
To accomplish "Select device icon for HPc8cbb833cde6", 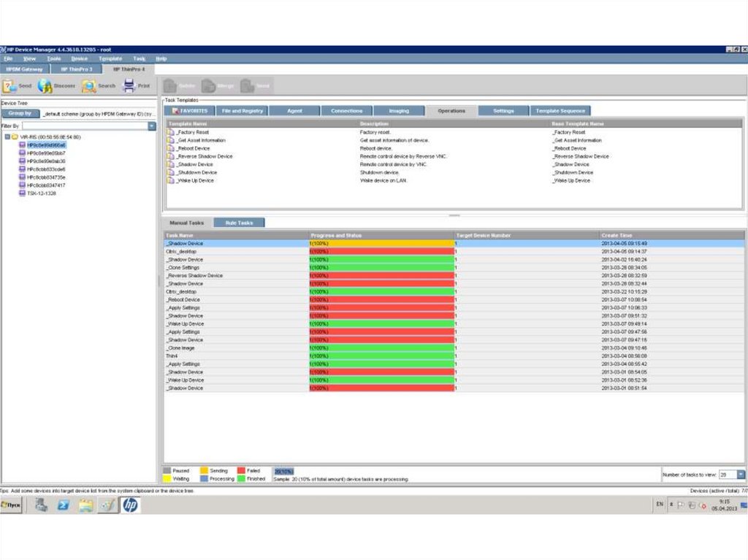I will point(22,169).
